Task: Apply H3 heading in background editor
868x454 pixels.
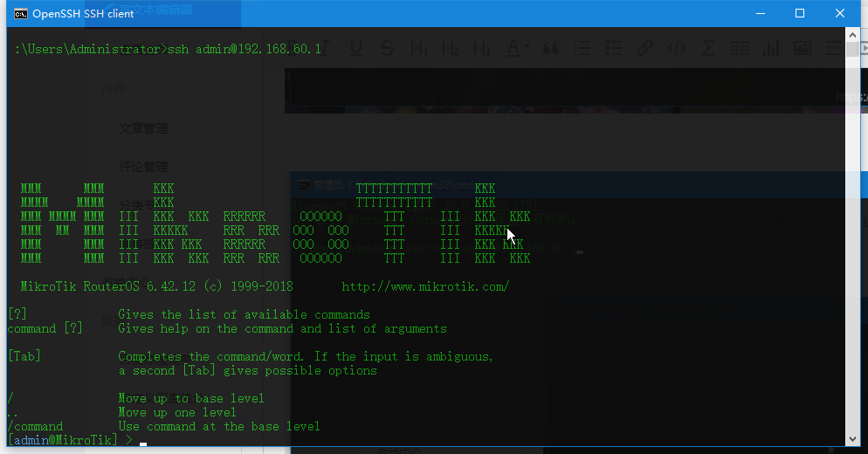Action: [x=482, y=48]
